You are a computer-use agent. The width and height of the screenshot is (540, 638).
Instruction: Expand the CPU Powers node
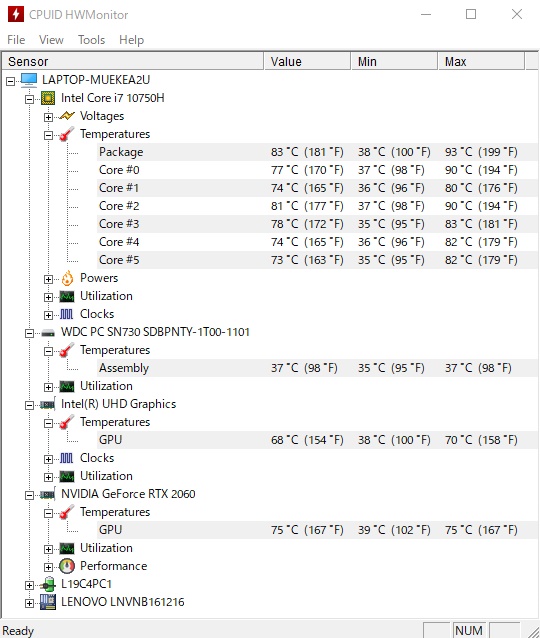click(x=48, y=279)
